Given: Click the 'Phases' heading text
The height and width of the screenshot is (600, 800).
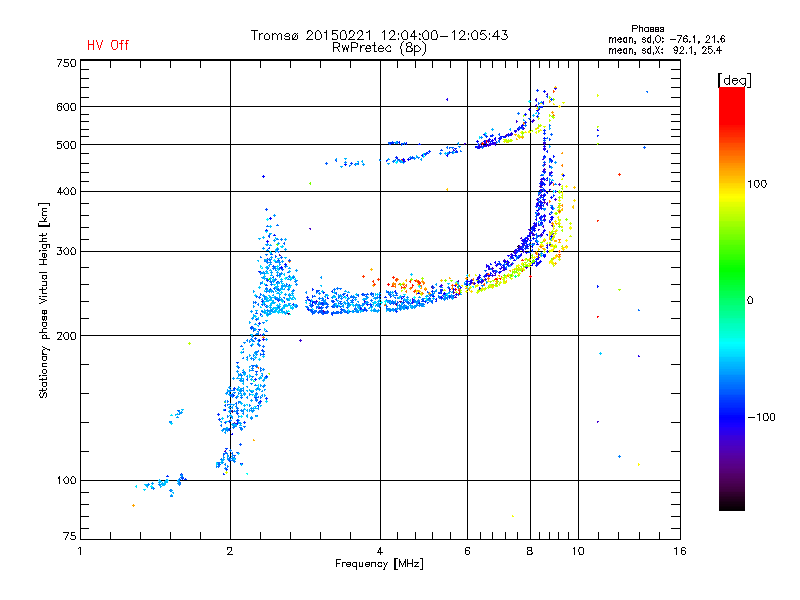Looking at the screenshot, I should click(647, 29).
